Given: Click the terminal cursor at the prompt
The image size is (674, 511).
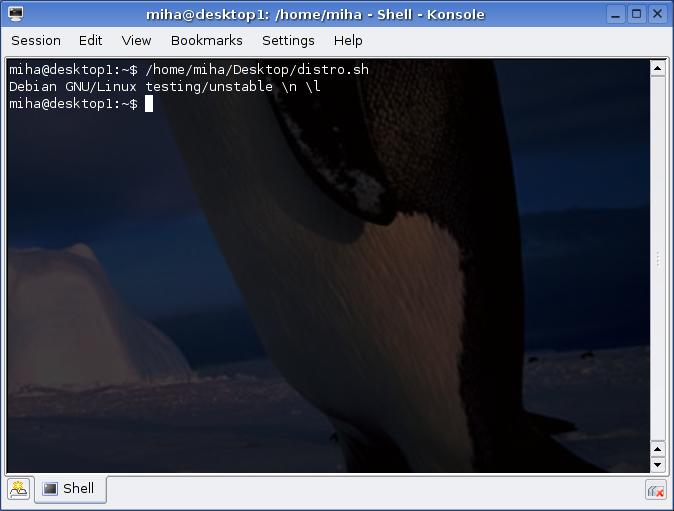Looking at the screenshot, I should [149, 104].
